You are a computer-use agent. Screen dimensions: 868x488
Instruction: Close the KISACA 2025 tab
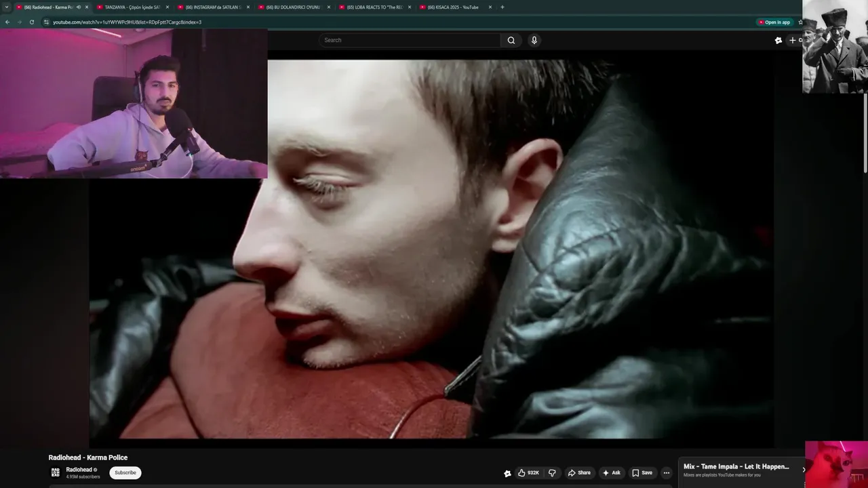coord(490,7)
